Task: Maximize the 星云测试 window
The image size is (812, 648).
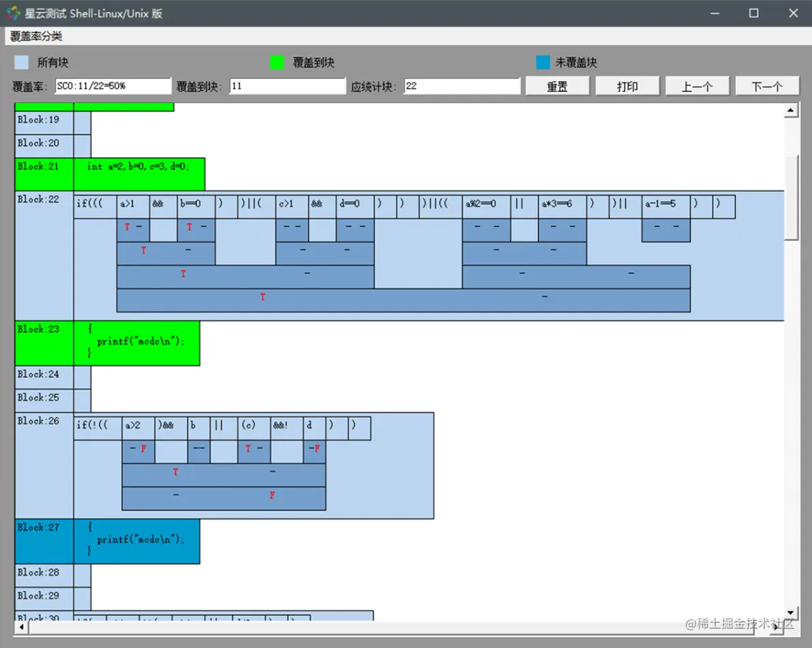Action: (754, 13)
